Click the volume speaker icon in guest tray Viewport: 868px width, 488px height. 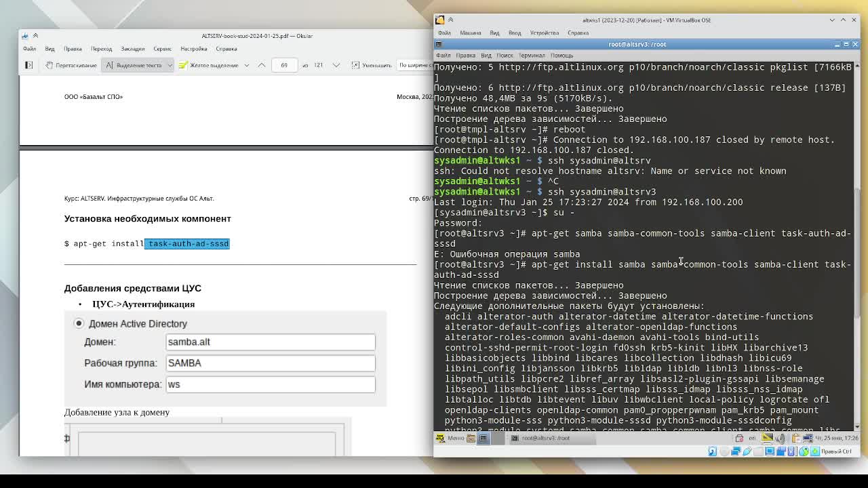click(x=780, y=438)
